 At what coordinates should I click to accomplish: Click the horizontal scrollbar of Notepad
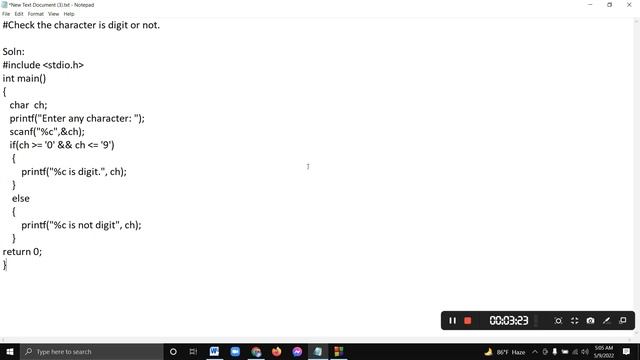pos(317,340)
